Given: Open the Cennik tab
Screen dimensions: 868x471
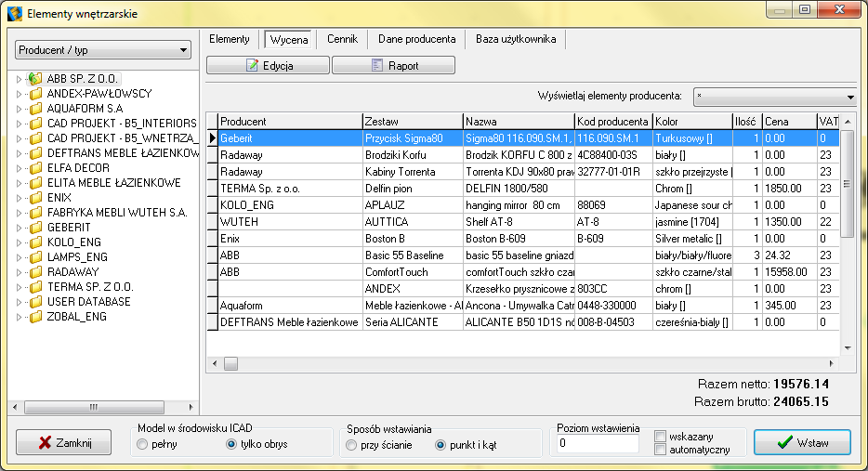Looking at the screenshot, I should tap(342, 39).
